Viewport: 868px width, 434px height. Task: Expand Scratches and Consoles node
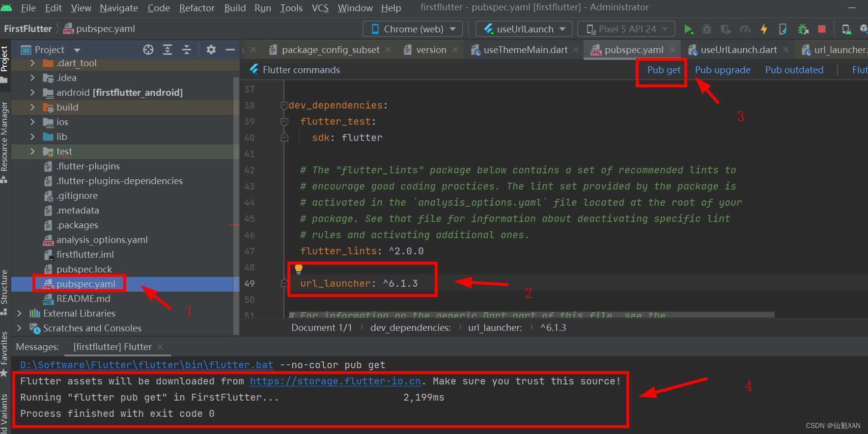pyautogui.click(x=19, y=328)
